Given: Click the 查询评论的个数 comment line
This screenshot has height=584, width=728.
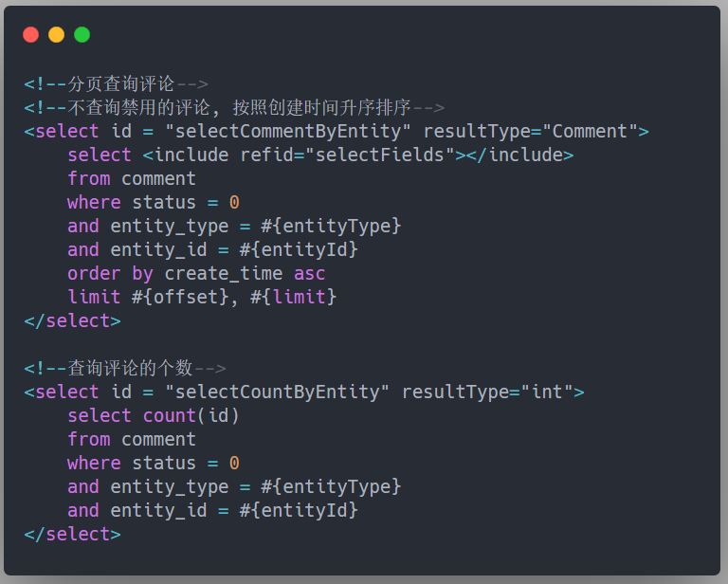Looking at the screenshot, I should coord(125,368).
